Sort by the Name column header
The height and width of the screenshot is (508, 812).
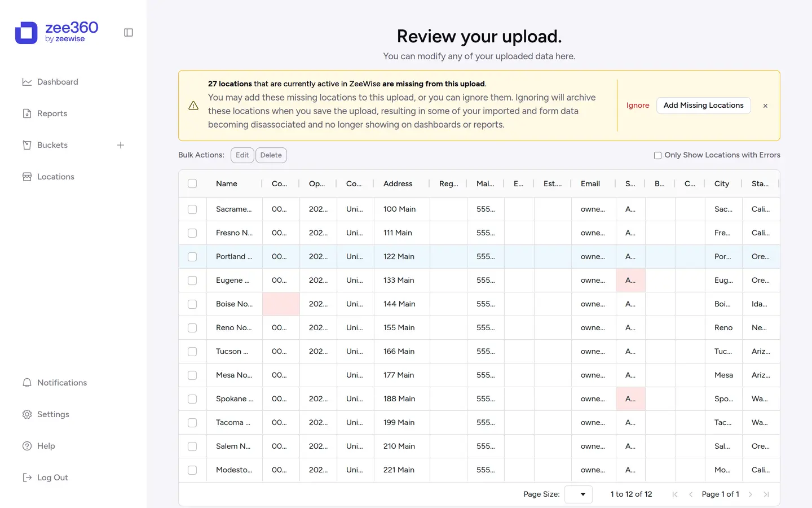click(x=227, y=183)
